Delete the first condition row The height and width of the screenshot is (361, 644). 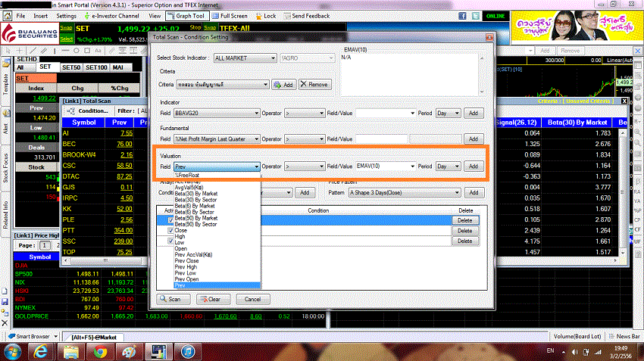[x=465, y=220]
